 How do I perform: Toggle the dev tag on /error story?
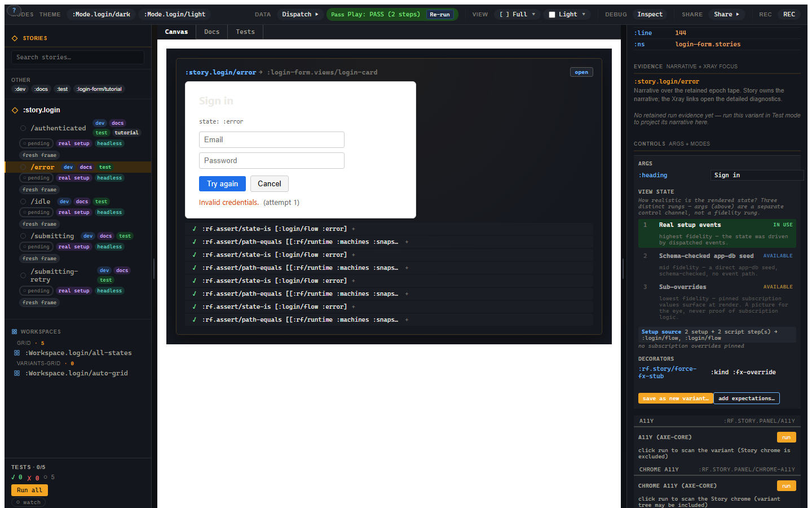68,167
